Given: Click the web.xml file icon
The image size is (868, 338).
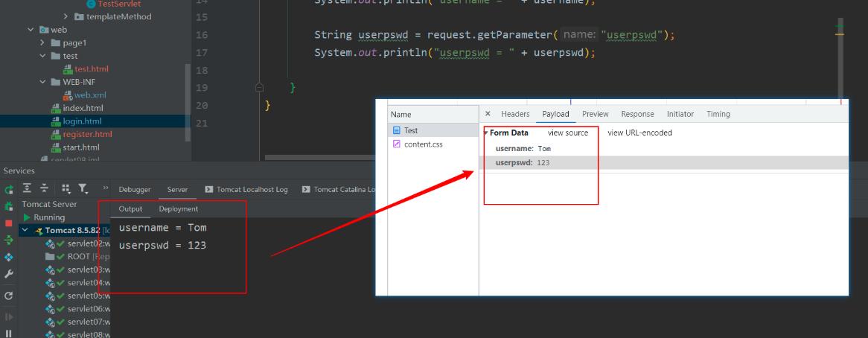Looking at the screenshot, I should click(68, 95).
